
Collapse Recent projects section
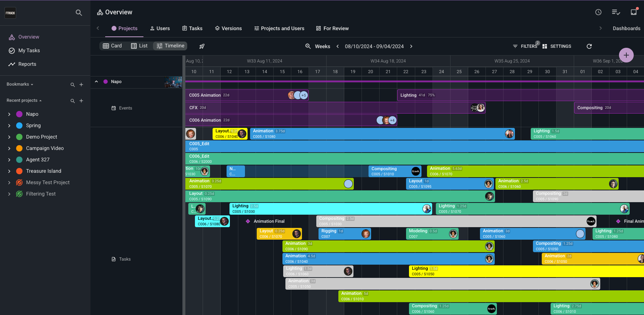(x=24, y=100)
